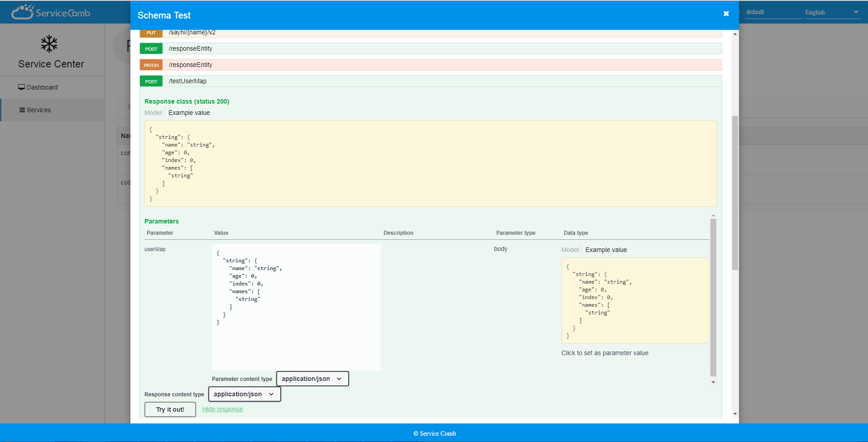
Task: Click the ServiceComb logo icon
Action: click(23, 12)
